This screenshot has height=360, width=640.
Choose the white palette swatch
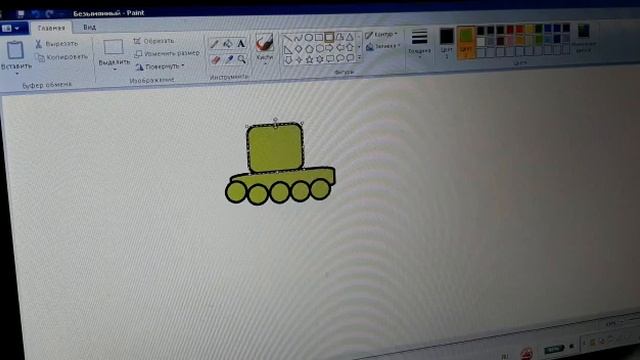(x=481, y=41)
